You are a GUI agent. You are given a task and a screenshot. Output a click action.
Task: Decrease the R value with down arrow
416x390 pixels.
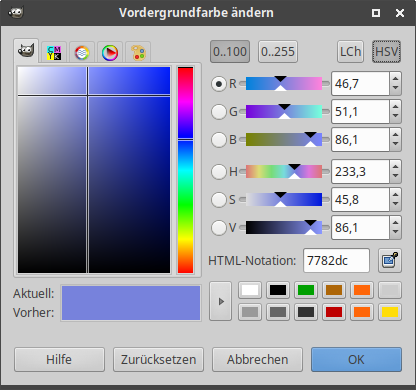pos(395,89)
